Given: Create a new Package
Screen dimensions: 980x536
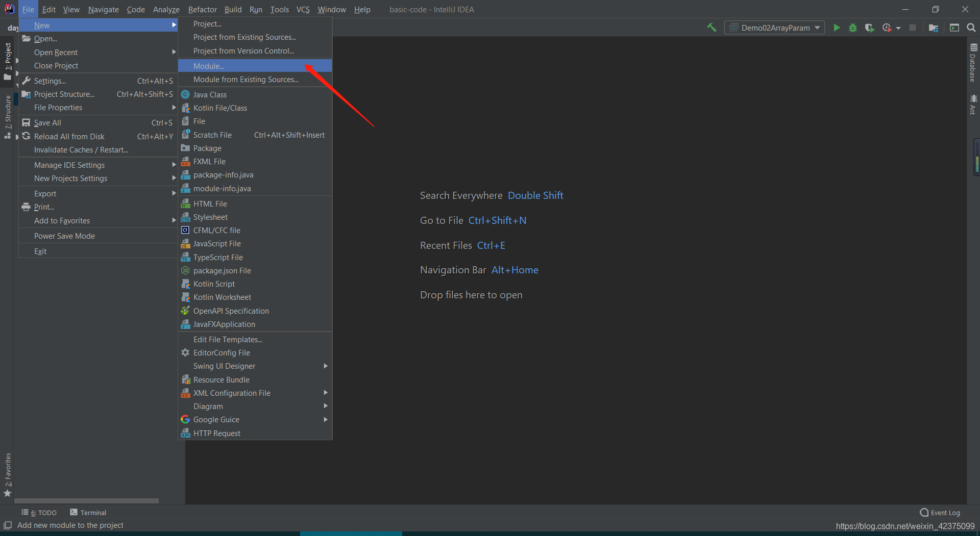Looking at the screenshot, I should pyautogui.click(x=255, y=148).
